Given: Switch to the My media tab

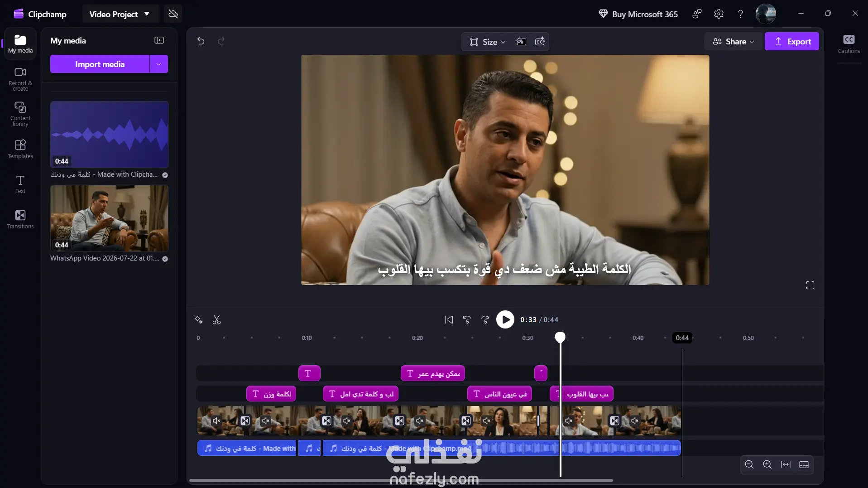Looking at the screenshot, I should point(20,44).
